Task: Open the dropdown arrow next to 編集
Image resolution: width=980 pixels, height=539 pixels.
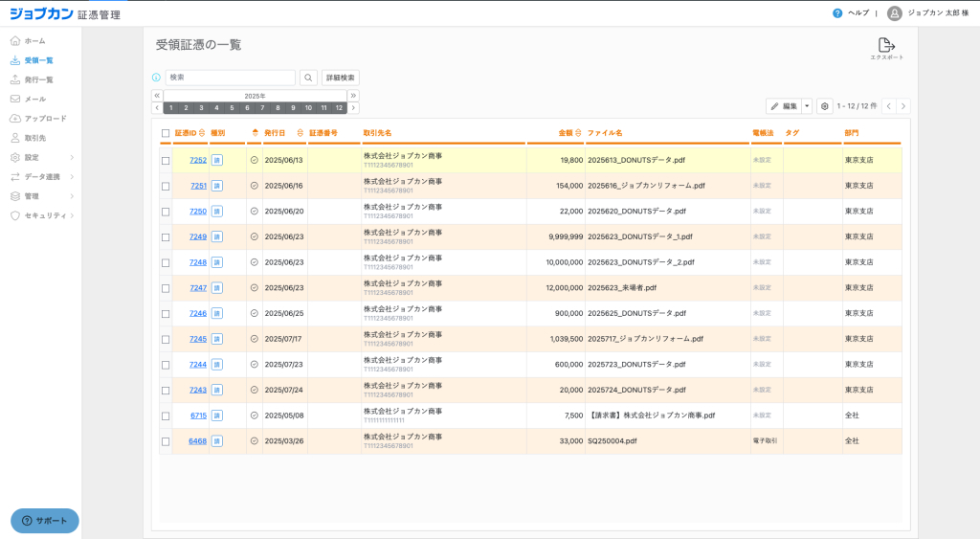Action: click(x=807, y=106)
